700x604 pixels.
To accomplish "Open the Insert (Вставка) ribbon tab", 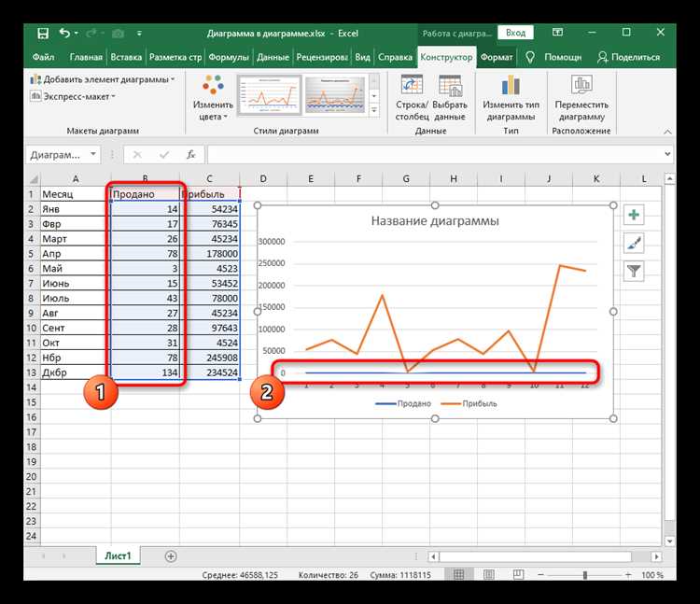I will 126,57.
